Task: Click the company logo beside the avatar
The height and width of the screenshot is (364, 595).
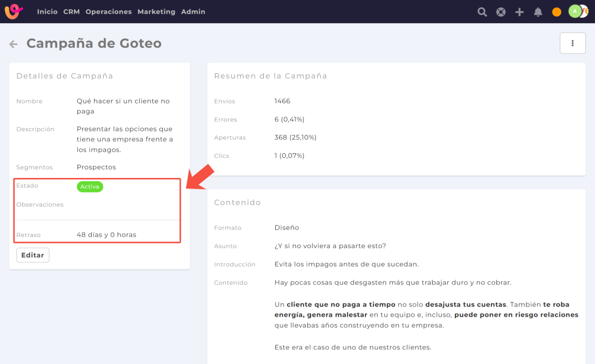Action: tap(584, 12)
